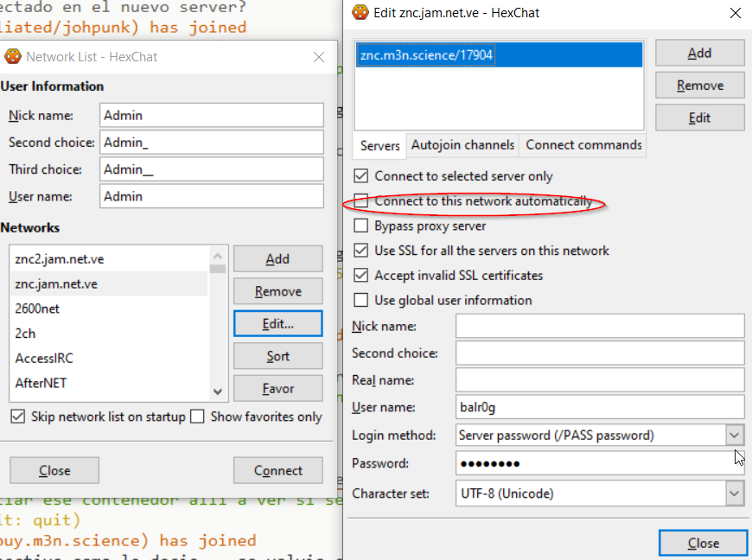
Task: Close the Edit znc.jam.net.ve window with X
Action: (736, 13)
